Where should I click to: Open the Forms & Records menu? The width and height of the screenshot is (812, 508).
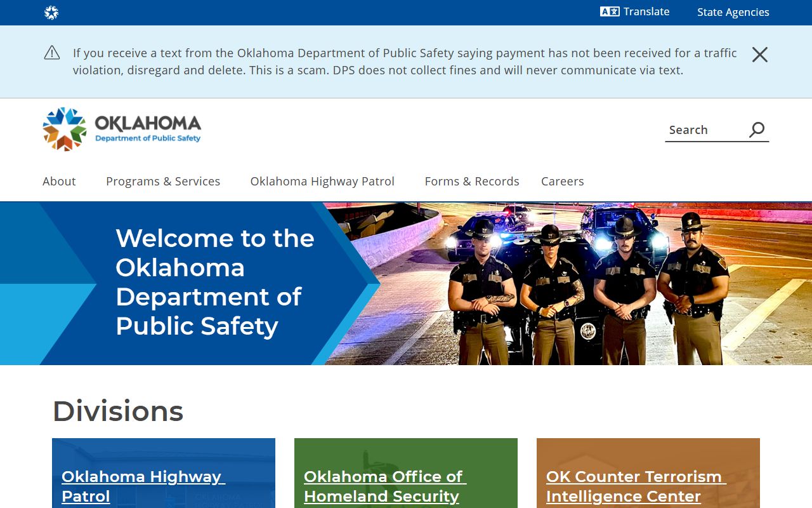[x=472, y=181]
